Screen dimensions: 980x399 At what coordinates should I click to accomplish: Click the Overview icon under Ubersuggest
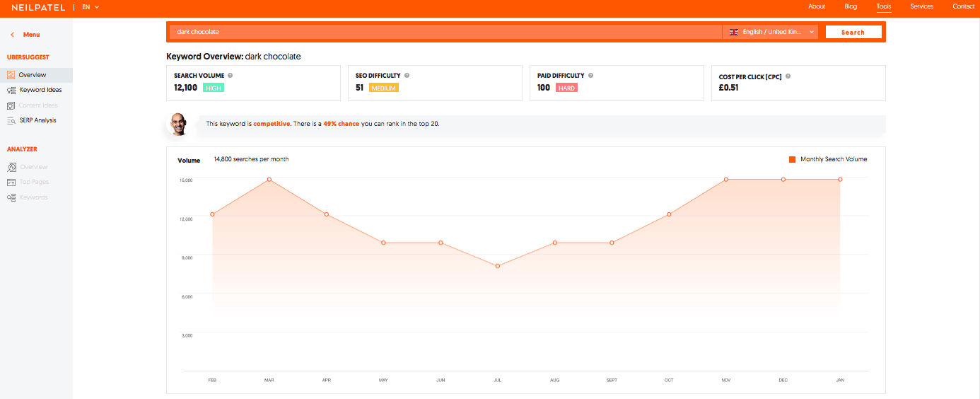11,75
